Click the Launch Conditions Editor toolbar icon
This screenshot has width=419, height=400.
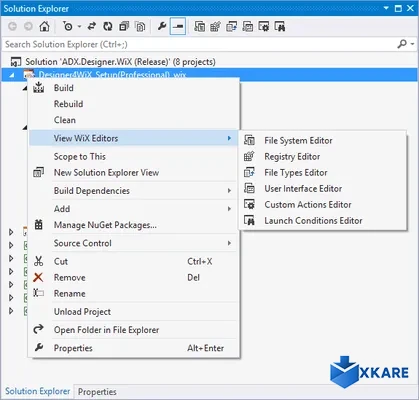point(280,26)
